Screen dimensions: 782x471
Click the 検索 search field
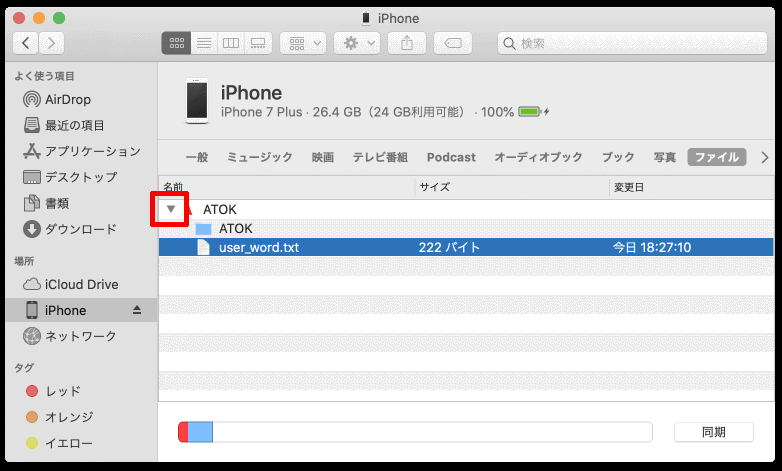630,43
